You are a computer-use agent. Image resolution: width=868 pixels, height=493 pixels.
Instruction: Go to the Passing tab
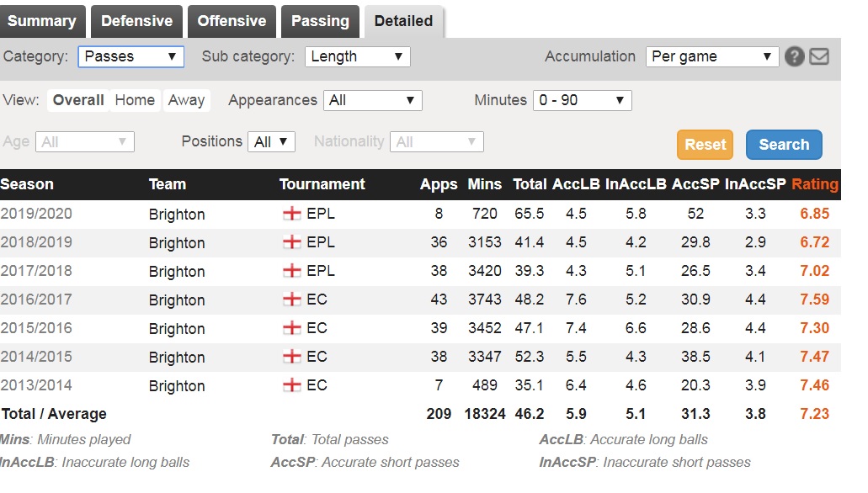click(321, 21)
